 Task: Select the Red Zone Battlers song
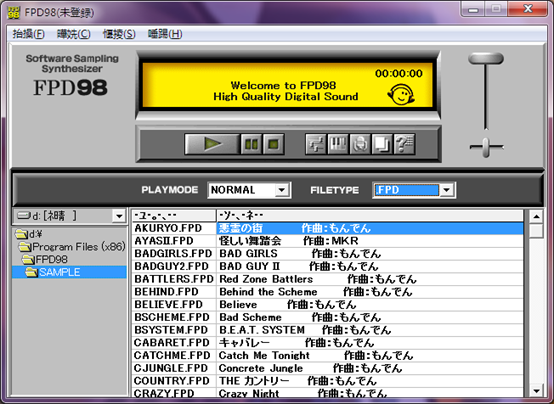coord(328,279)
